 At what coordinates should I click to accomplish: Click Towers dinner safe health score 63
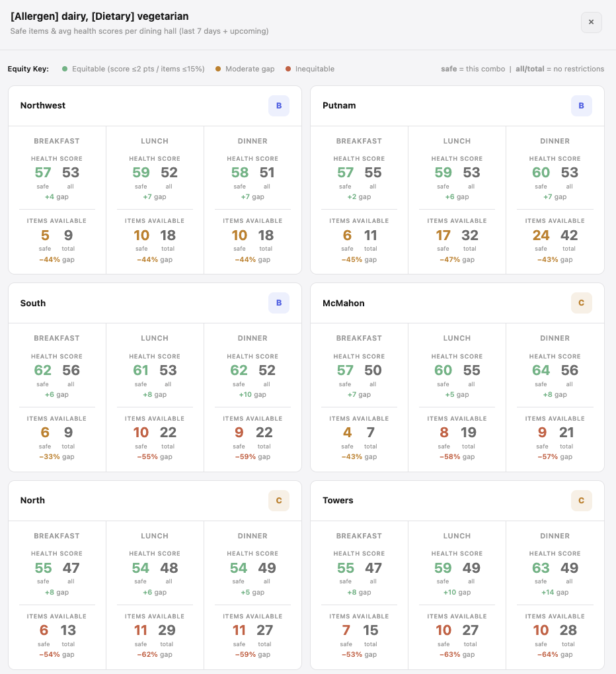pos(541,568)
